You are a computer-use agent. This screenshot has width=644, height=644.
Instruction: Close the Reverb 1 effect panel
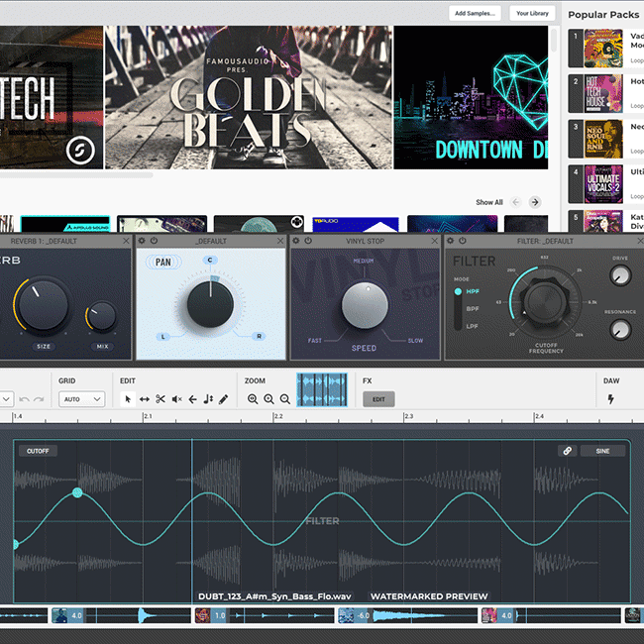pos(126,241)
